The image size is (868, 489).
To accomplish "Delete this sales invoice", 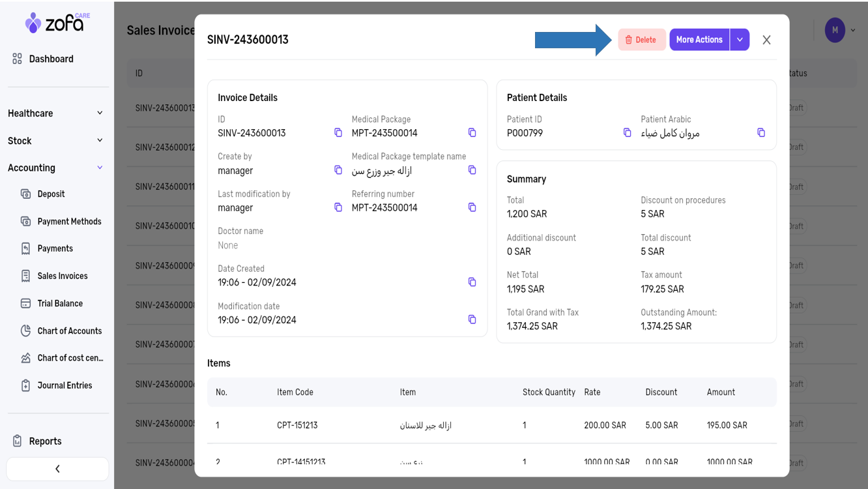I will pyautogui.click(x=641, y=40).
